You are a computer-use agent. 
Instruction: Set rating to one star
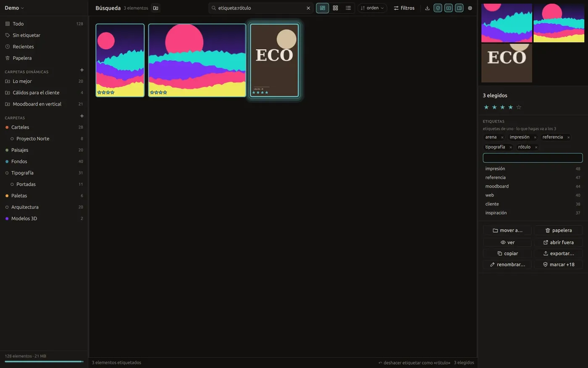click(486, 107)
